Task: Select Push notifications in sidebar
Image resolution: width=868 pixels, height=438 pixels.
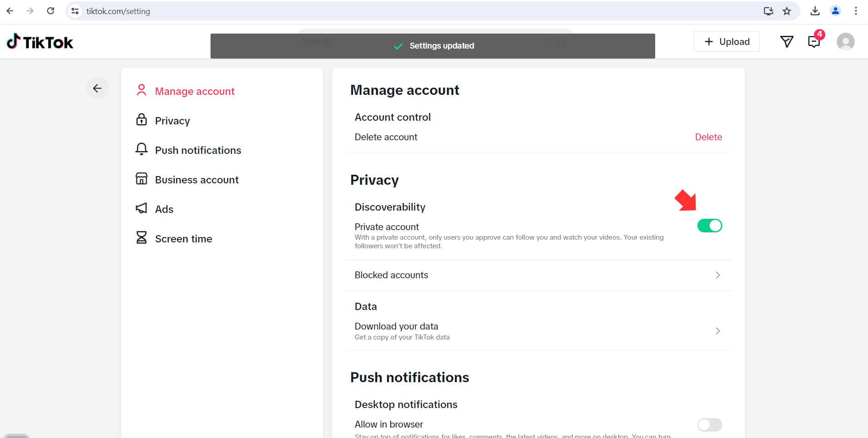Action: tap(198, 150)
